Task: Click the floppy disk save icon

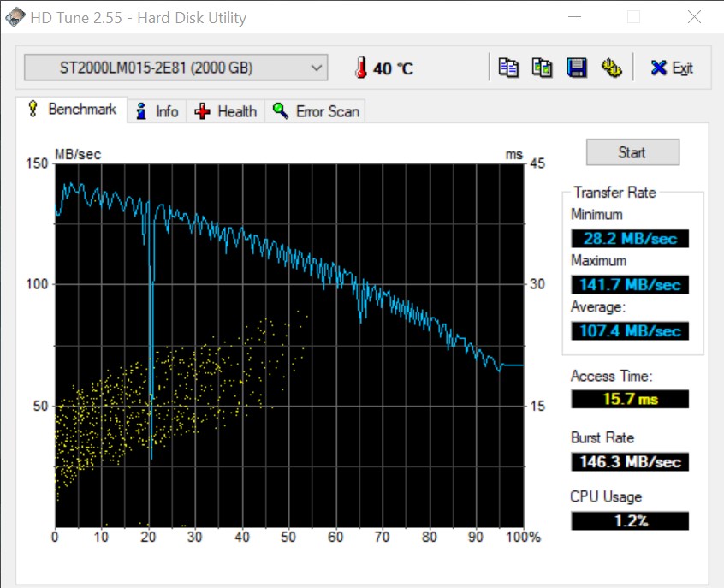Action: [577, 68]
